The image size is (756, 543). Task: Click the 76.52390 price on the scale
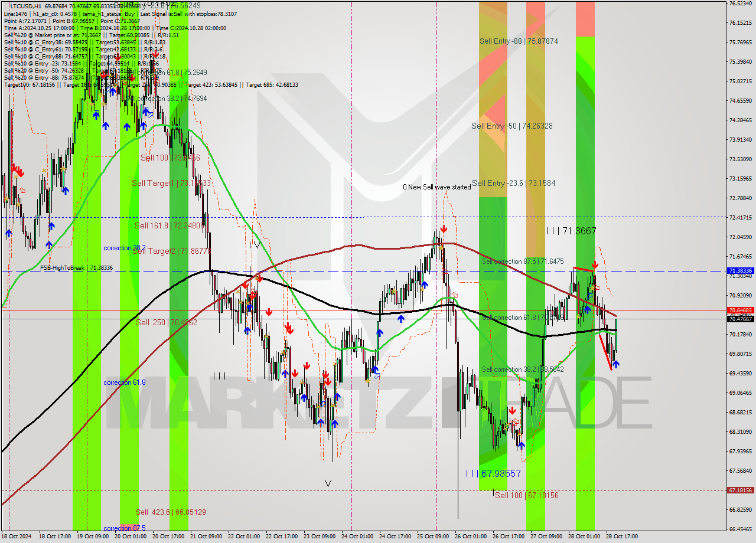(x=740, y=4)
